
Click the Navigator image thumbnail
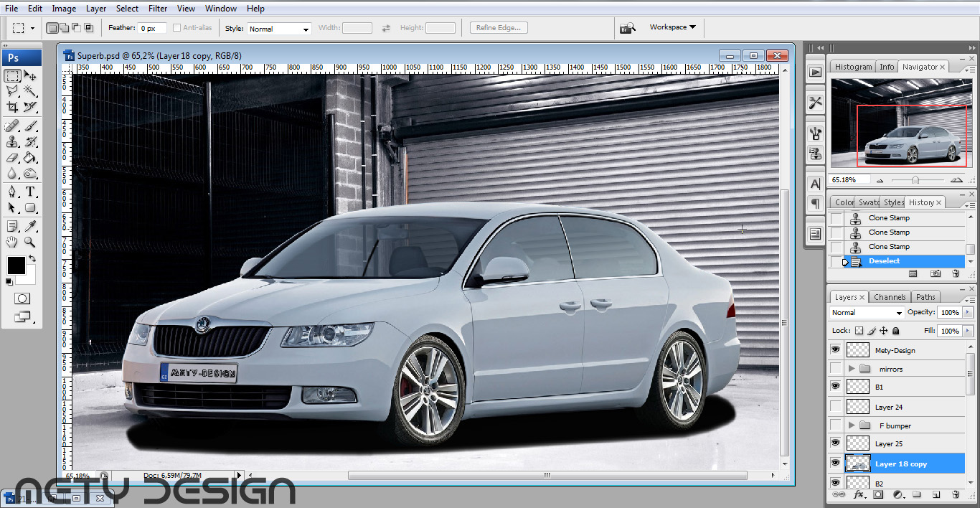coord(901,123)
